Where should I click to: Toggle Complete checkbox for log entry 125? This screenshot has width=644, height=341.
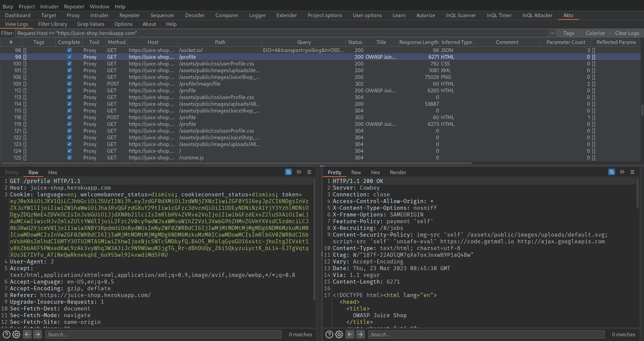tap(69, 158)
